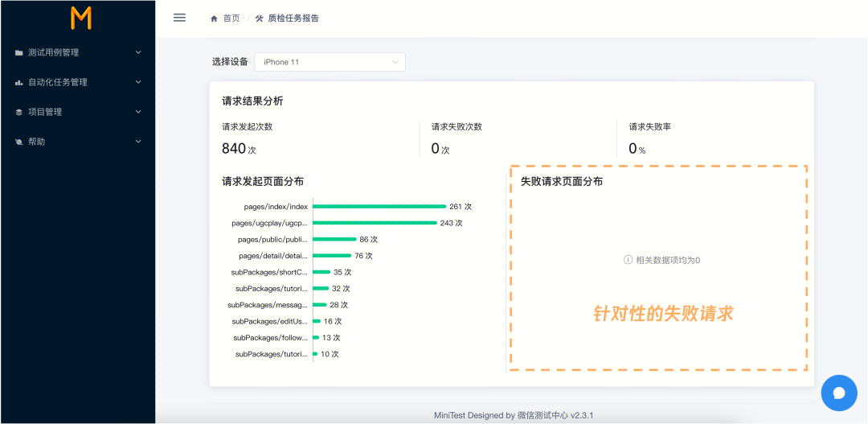Go to 首页 breadcrumb link
868x424 pixels.
pos(231,19)
